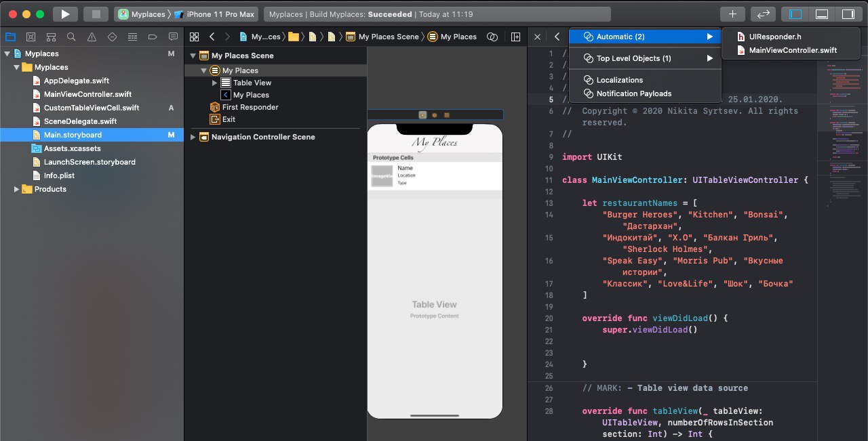Choose Notification Payloads menu entry

point(645,93)
